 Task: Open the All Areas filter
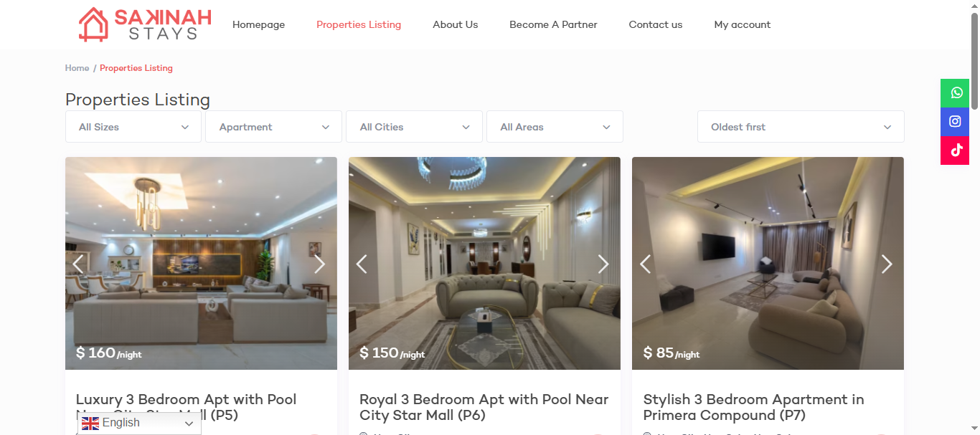pyautogui.click(x=555, y=127)
